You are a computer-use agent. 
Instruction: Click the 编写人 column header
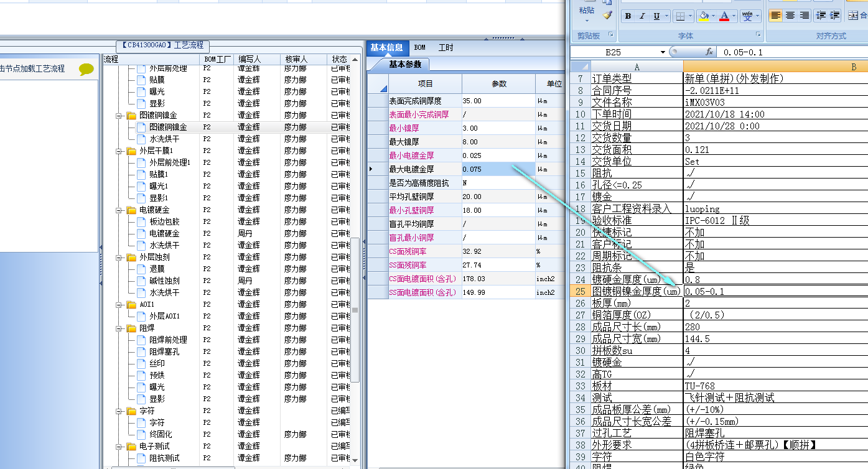click(257, 59)
